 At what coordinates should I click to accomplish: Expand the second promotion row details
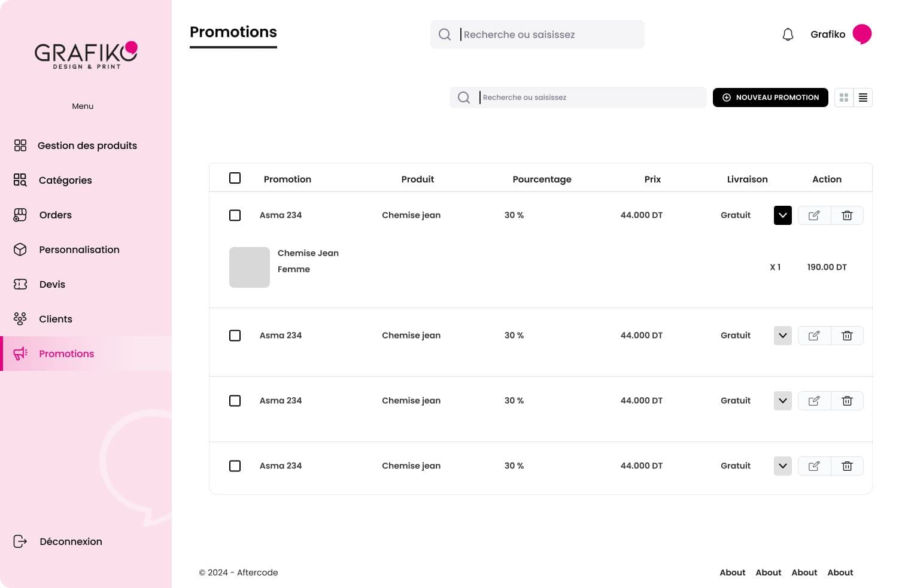point(782,336)
